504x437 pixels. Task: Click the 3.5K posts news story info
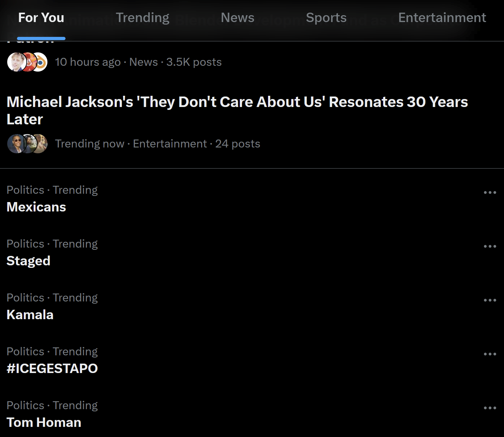pos(138,62)
